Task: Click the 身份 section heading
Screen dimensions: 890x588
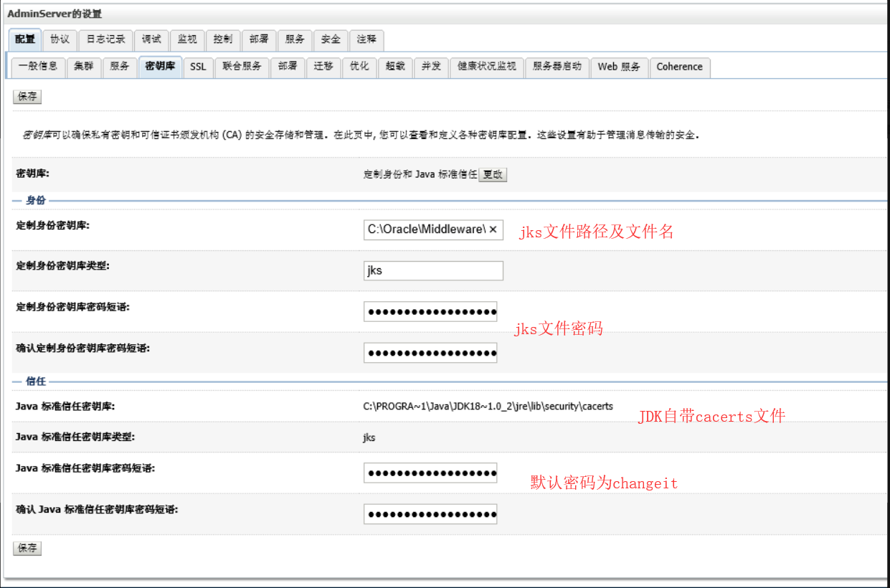Action: click(35, 201)
